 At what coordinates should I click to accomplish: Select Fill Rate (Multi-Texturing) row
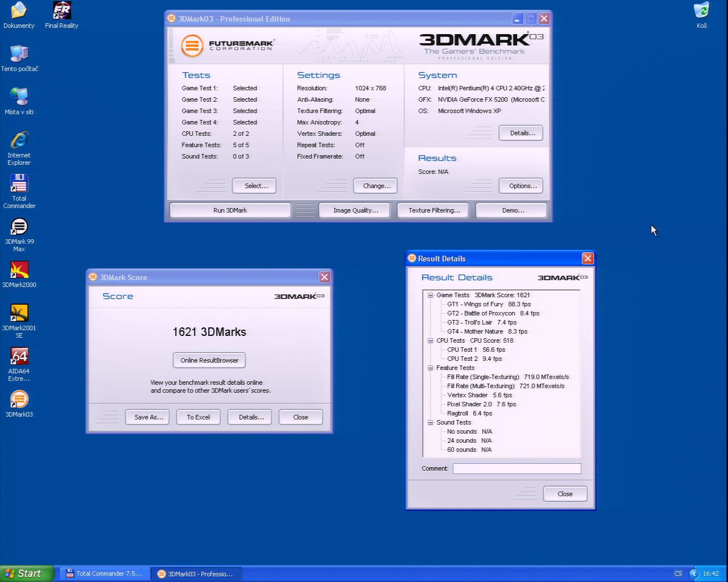coord(506,386)
